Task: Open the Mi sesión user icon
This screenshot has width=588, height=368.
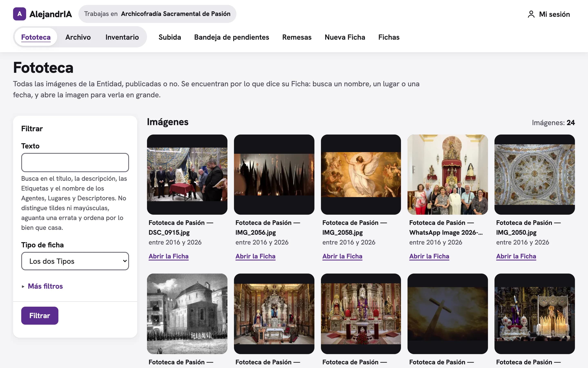Action: pos(531,14)
